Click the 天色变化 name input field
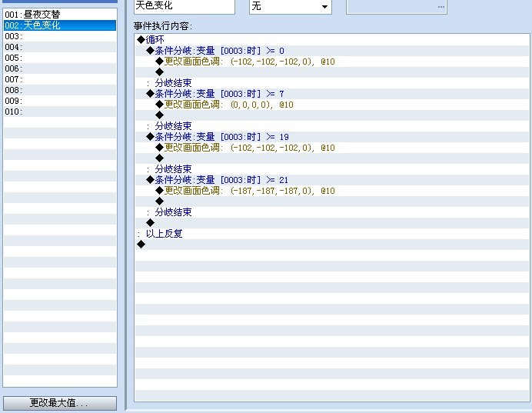Image resolution: width=532 pixels, height=413 pixels. 185,6
